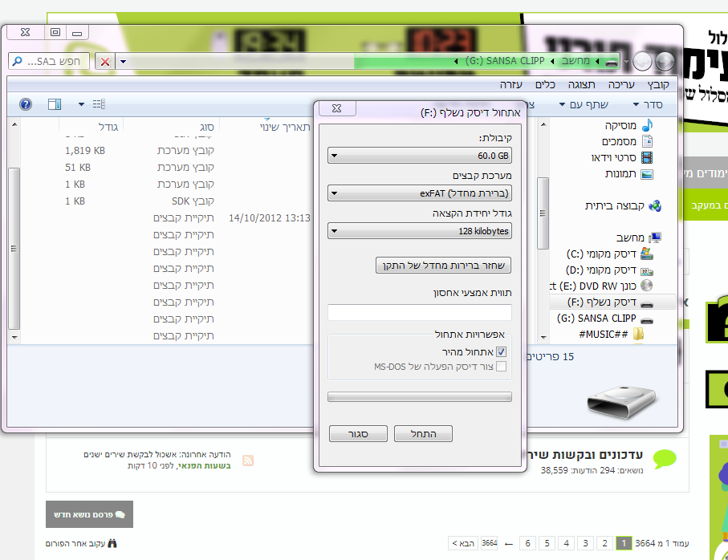Image resolution: width=728 pixels, height=560 pixels.
Task: Select תמונות in navigation pane
Action: (620, 174)
